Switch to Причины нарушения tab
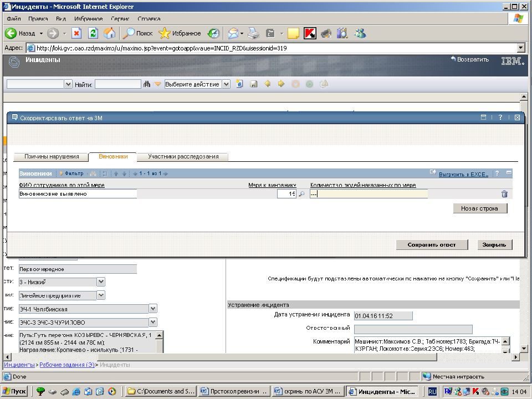The image size is (532, 399). click(51, 156)
